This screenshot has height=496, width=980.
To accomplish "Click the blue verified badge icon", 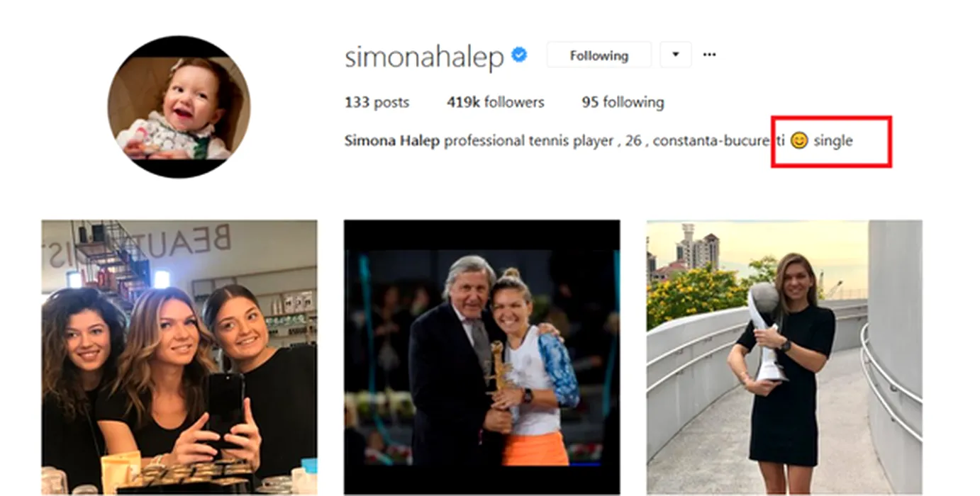I will click(x=520, y=55).
